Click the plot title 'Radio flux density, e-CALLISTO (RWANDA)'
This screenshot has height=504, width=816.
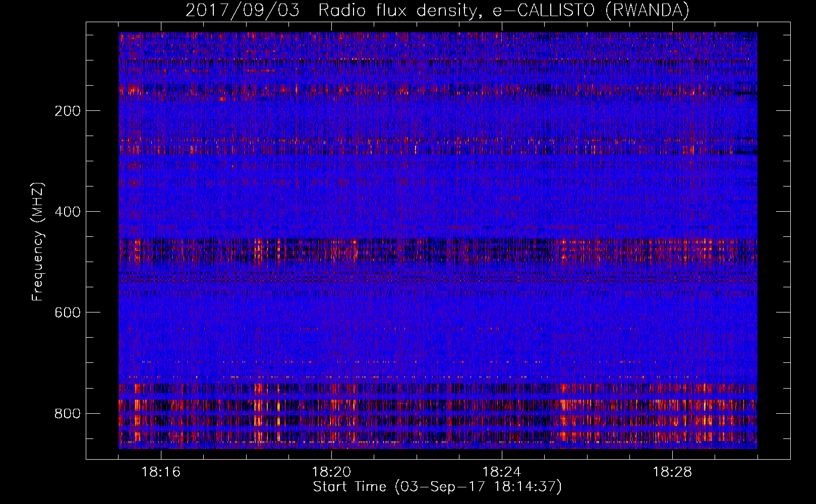pyautogui.click(x=504, y=11)
